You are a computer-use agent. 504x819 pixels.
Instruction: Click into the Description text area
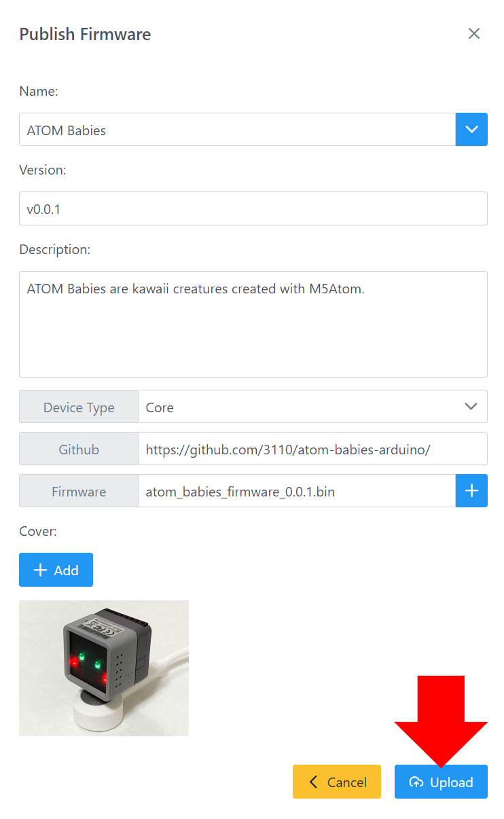click(253, 324)
